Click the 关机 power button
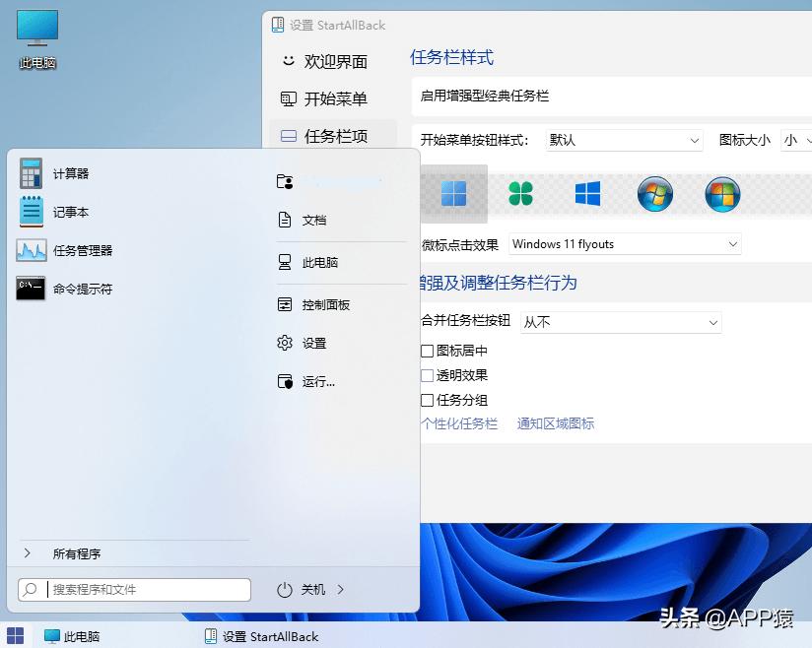The height and width of the screenshot is (648, 812). (x=315, y=589)
